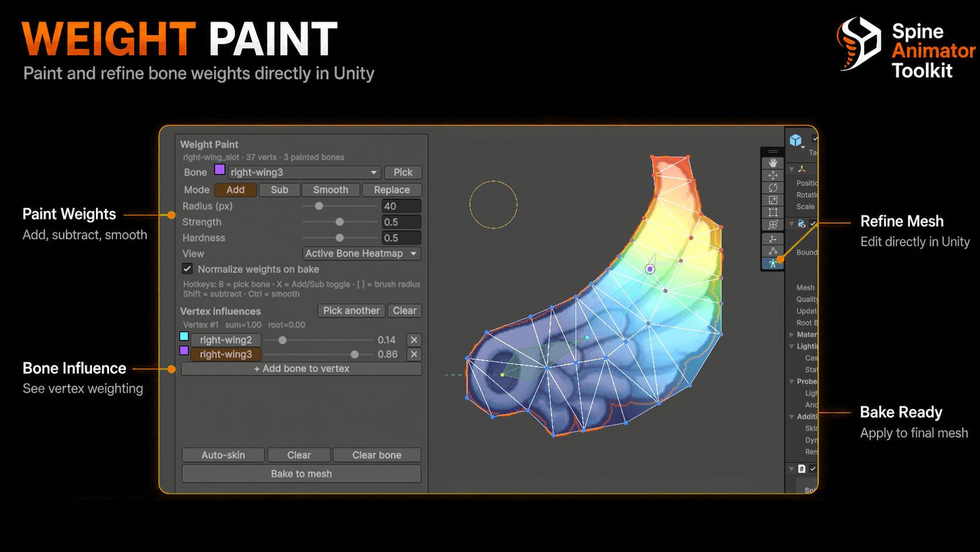980x552 pixels.
Task: Click the purple Bone color swatch
Action: point(219,170)
